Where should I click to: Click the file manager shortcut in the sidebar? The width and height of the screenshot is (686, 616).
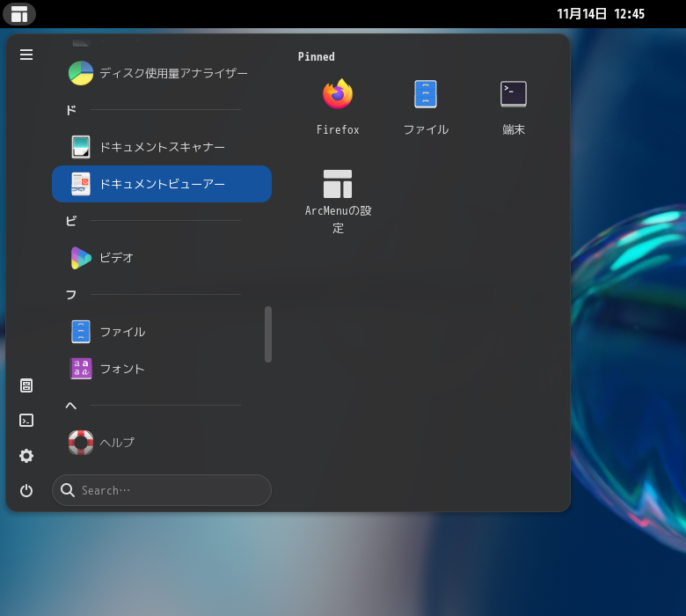click(26, 385)
